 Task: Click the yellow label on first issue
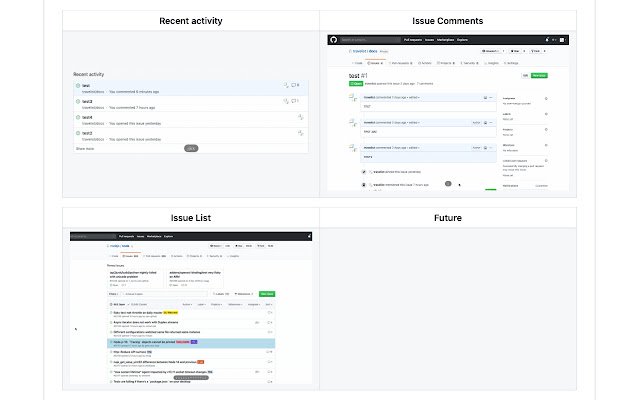pos(170,313)
